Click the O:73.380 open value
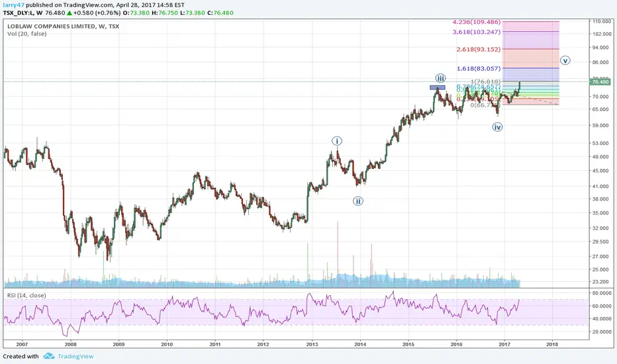Image resolution: width=617 pixels, height=364 pixels. coord(136,13)
